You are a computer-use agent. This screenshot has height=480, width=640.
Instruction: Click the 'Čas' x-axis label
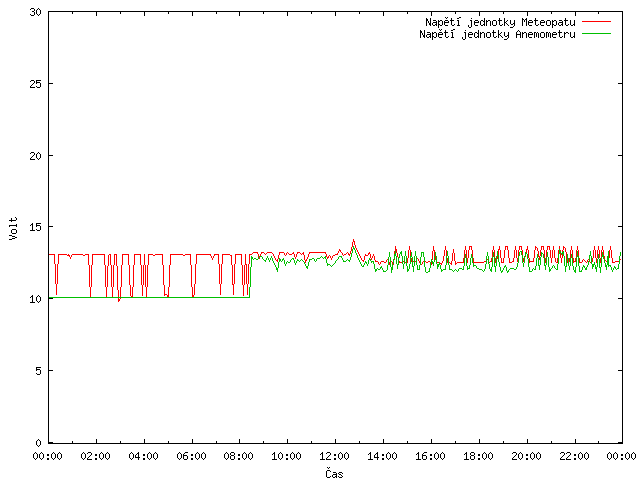pyautogui.click(x=334, y=473)
